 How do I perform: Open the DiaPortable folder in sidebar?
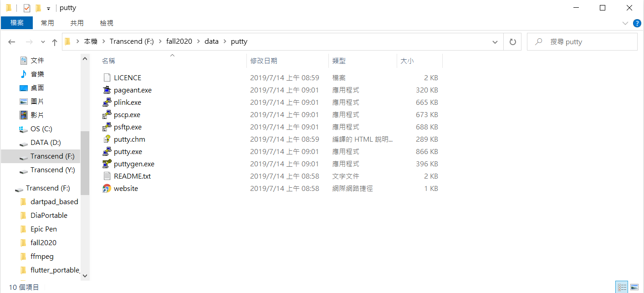[49, 216]
